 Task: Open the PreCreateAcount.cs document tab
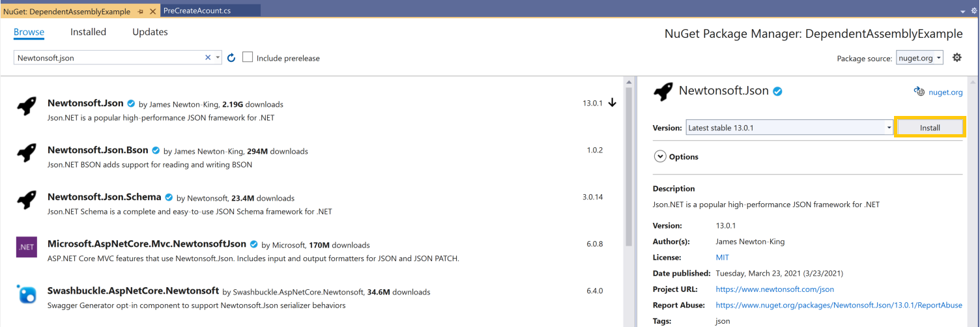197,10
